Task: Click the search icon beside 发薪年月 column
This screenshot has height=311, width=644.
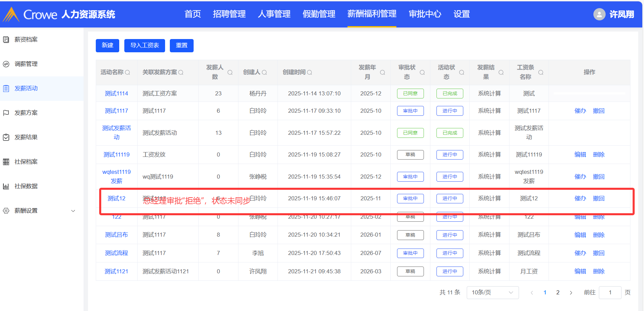Action: 382,72
